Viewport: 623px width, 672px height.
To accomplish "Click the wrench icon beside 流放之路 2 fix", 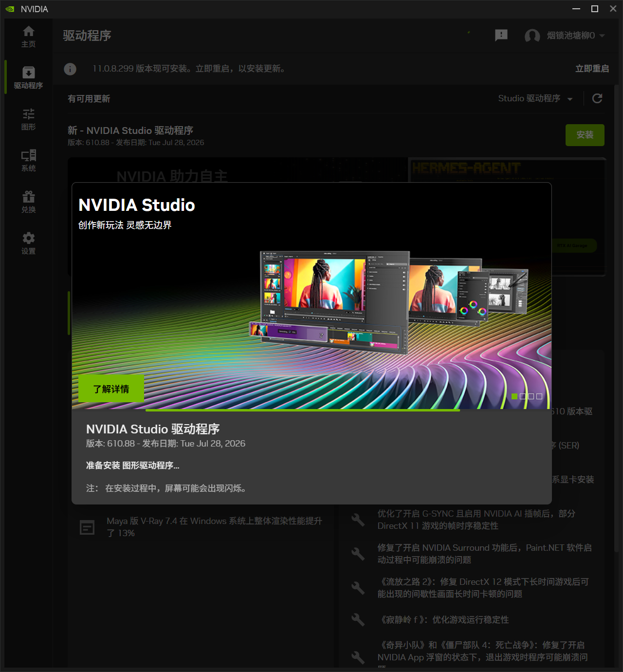I will point(358,588).
